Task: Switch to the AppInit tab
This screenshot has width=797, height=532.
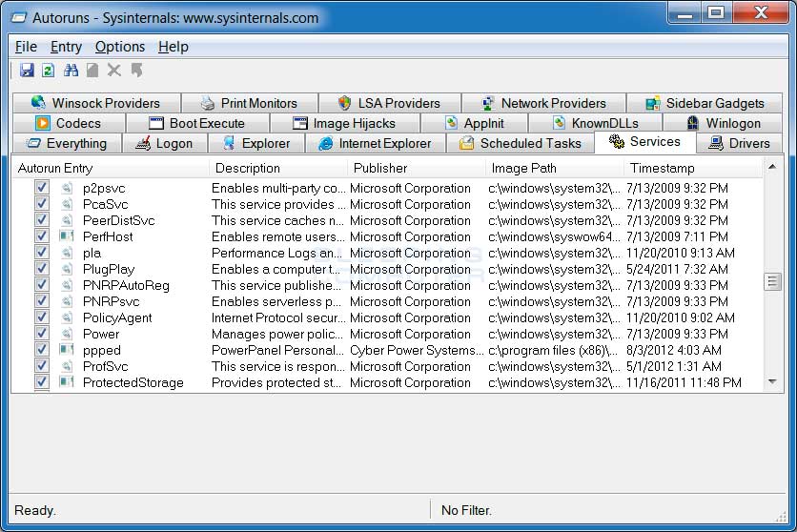Action: 474,123
